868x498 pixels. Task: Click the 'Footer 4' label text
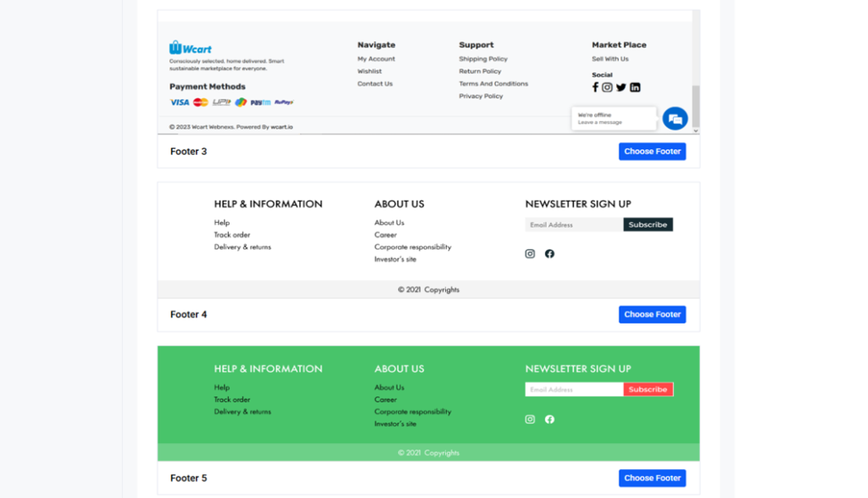point(188,314)
